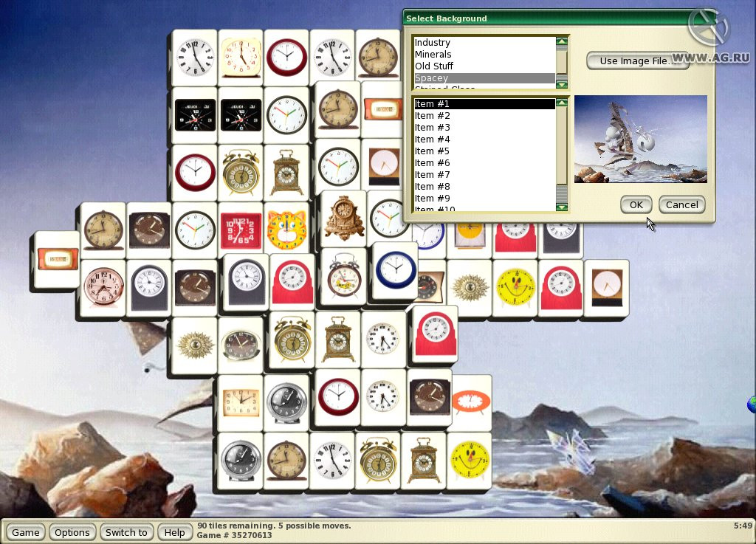Click category list scroll-down arrow
The image size is (756, 544).
(562, 84)
